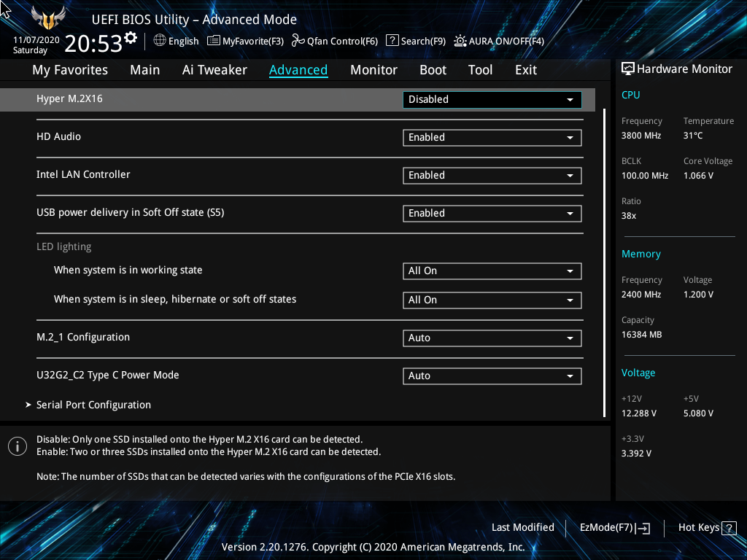The image size is (747, 560).
Task: Click the 1.066 V core voltage value
Action: point(698,176)
